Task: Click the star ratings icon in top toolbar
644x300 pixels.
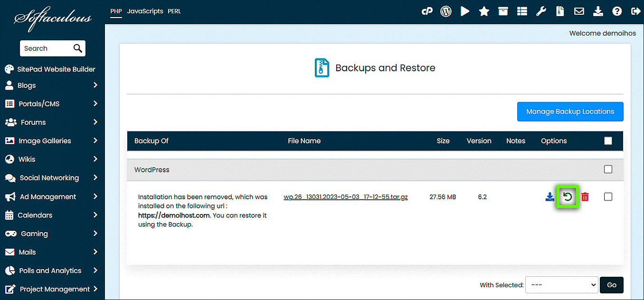Action: (484, 11)
